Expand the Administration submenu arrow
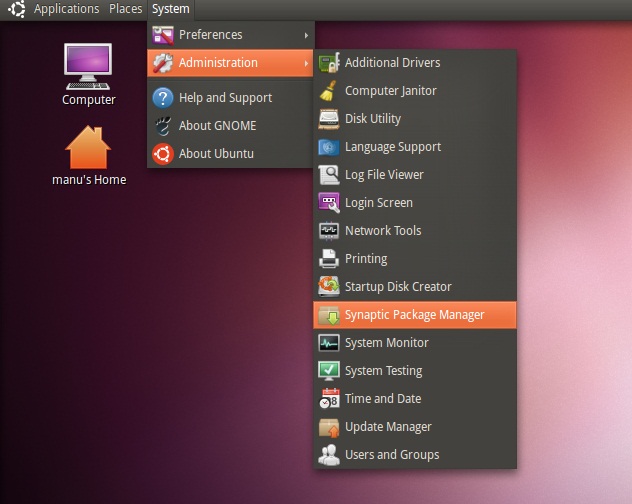 coord(305,63)
